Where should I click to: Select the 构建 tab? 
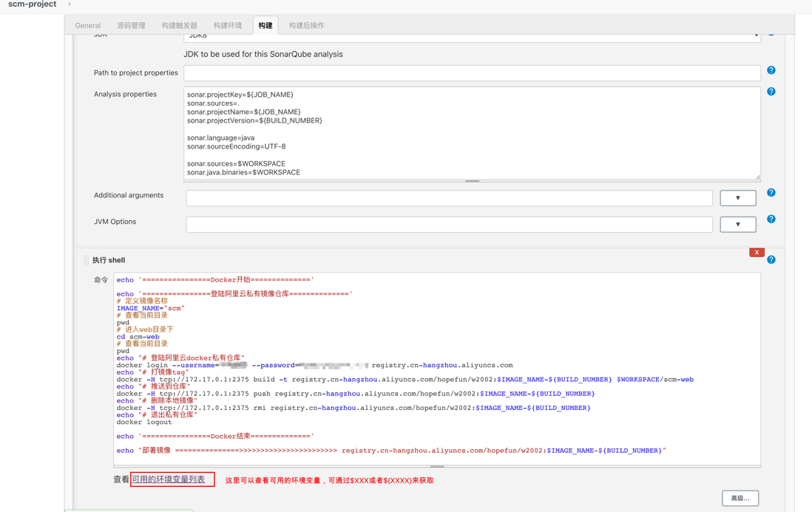click(265, 25)
